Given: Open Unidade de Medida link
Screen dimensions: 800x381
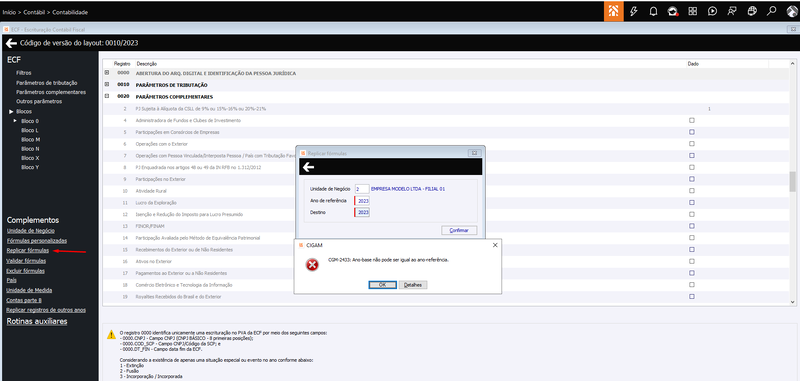Looking at the screenshot, I should click(29, 290).
